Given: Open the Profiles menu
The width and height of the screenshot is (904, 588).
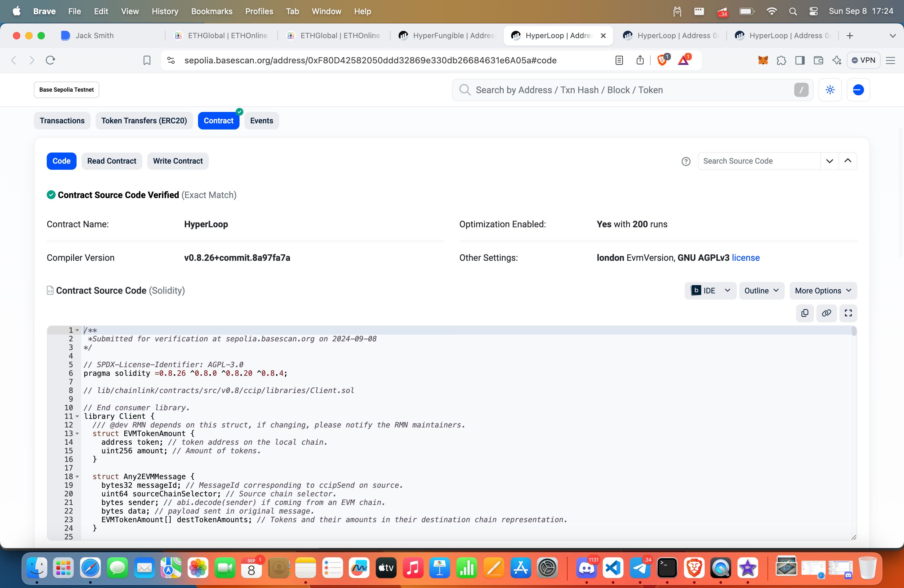Looking at the screenshot, I should tap(259, 11).
